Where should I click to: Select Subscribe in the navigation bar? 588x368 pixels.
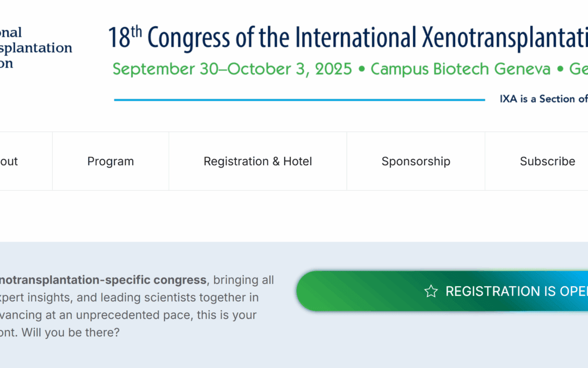coord(547,161)
